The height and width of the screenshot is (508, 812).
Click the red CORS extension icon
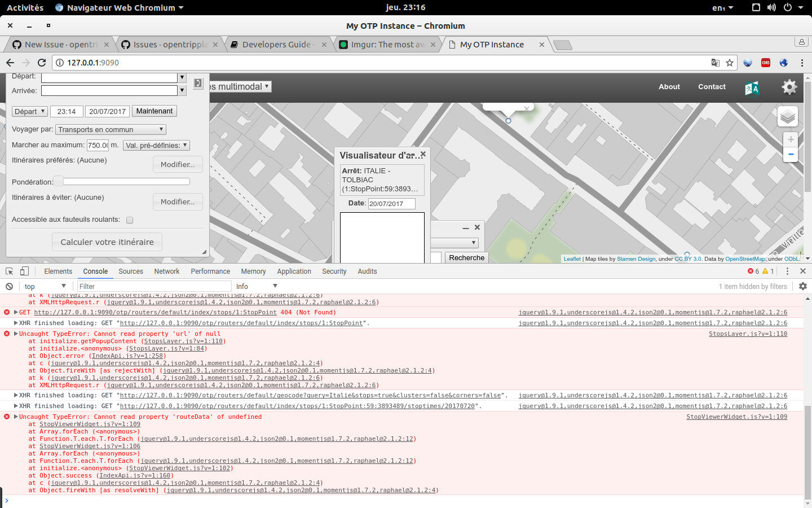coord(766,63)
